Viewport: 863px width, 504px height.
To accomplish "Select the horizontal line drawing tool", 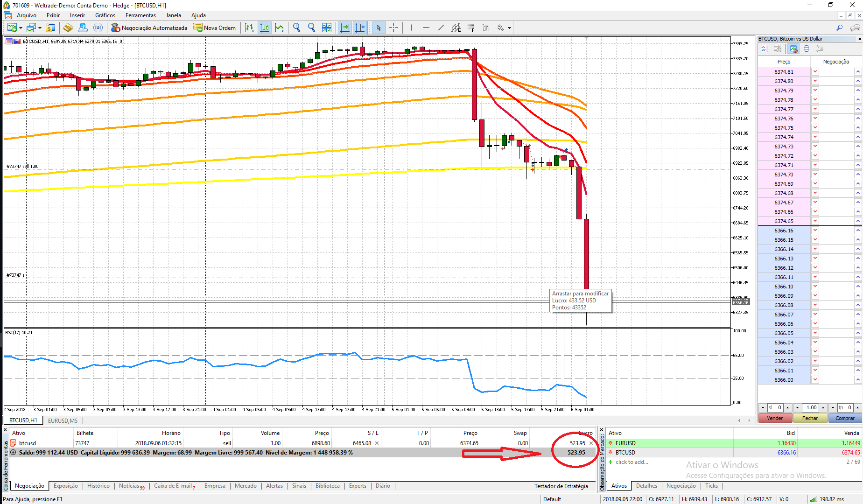I will pos(426,28).
